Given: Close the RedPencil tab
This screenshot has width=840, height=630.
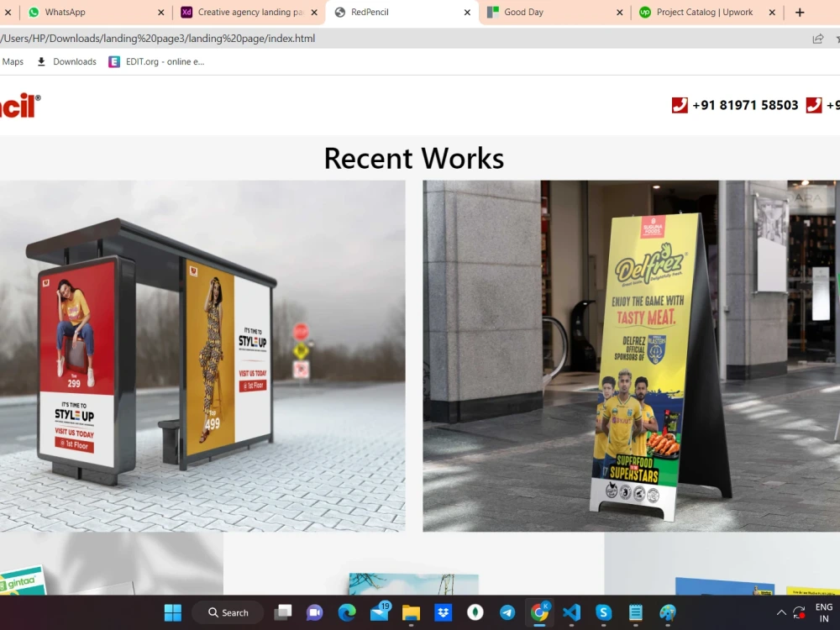Looking at the screenshot, I should pos(467,13).
